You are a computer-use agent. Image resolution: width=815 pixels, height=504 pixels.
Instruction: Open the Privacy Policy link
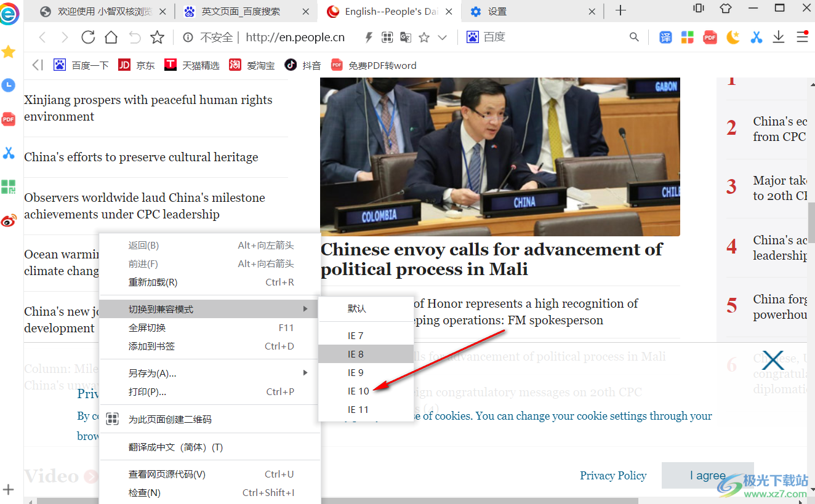(x=613, y=476)
